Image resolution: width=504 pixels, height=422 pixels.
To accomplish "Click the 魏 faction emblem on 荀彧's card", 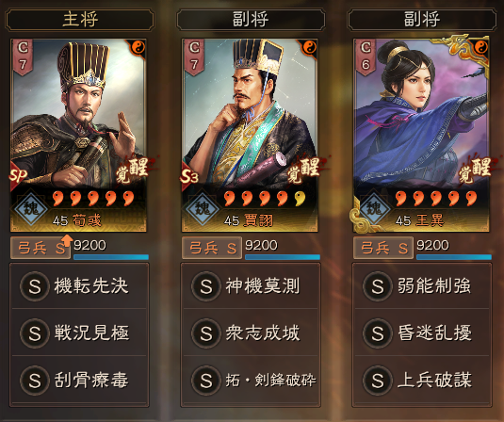I will click(30, 208).
